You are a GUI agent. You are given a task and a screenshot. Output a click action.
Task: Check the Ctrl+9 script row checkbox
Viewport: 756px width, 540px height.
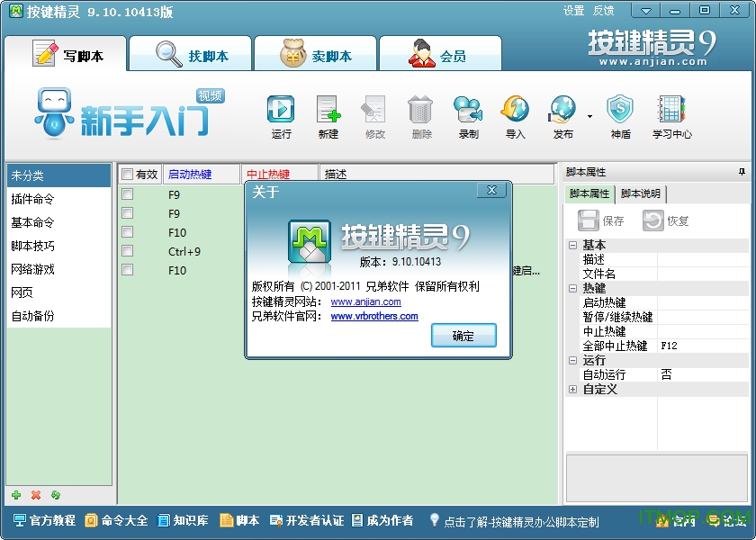127,251
